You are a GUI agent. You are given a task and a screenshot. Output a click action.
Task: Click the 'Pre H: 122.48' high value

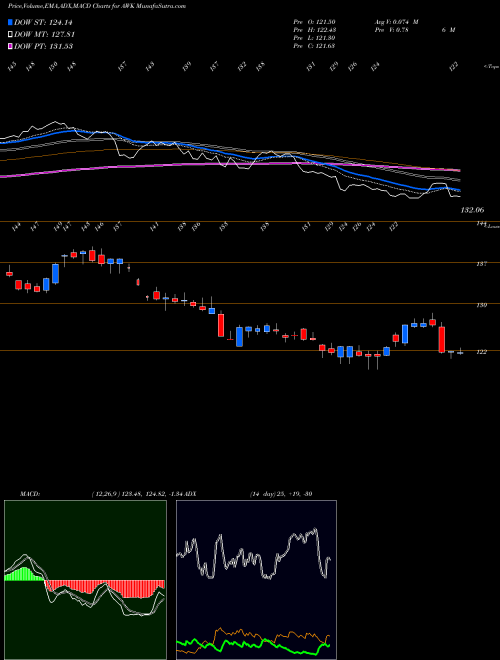tap(314, 30)
